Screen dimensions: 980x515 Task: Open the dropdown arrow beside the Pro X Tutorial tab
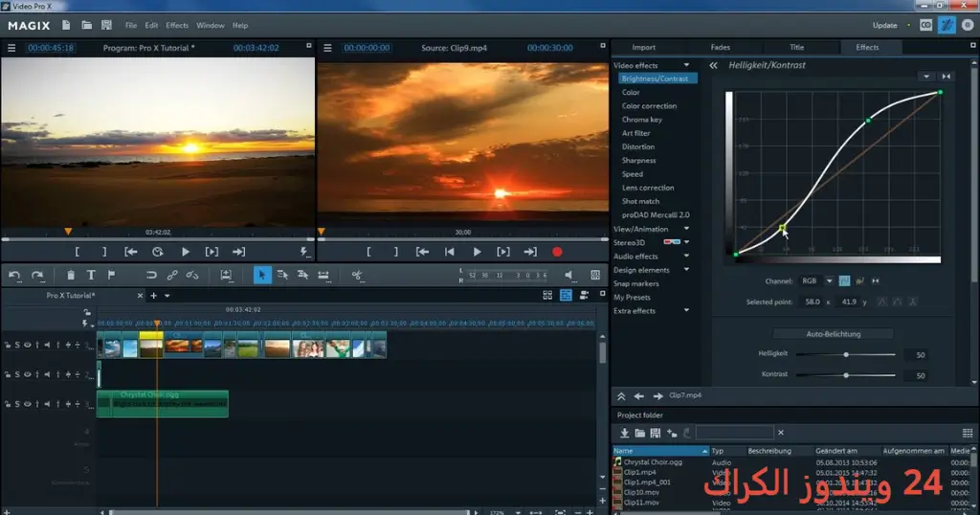(x=167, y=296)
